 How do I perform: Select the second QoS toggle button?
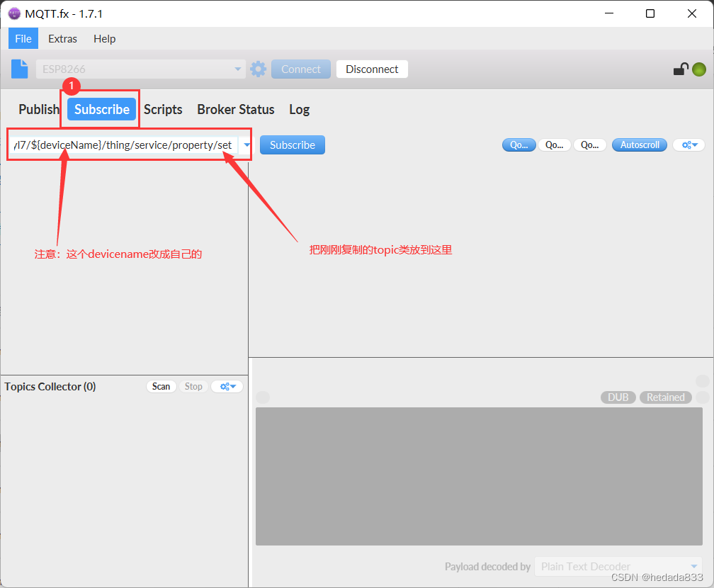[x=554, y=145]
